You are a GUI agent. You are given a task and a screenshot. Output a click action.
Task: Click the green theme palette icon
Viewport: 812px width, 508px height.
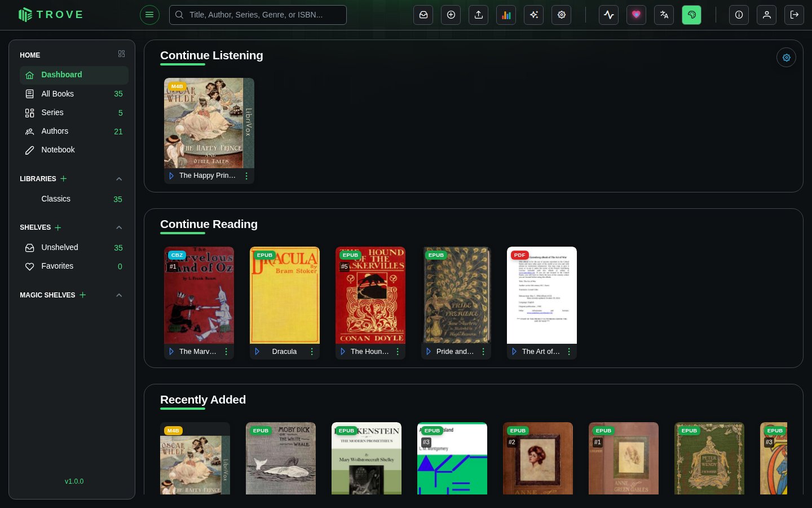692,15
